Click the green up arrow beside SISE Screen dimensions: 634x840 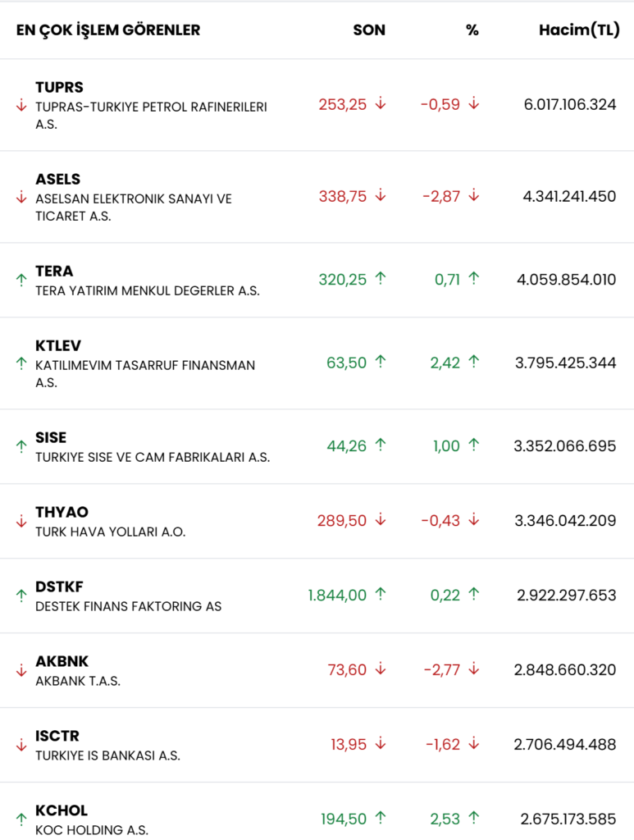[x=21, y=446]
